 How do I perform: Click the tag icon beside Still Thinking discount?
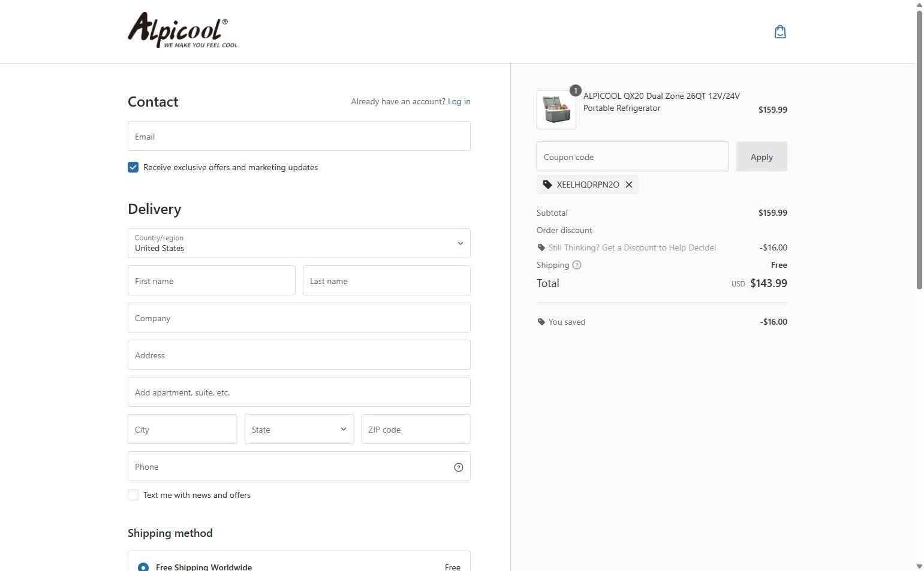click(541, 247)
